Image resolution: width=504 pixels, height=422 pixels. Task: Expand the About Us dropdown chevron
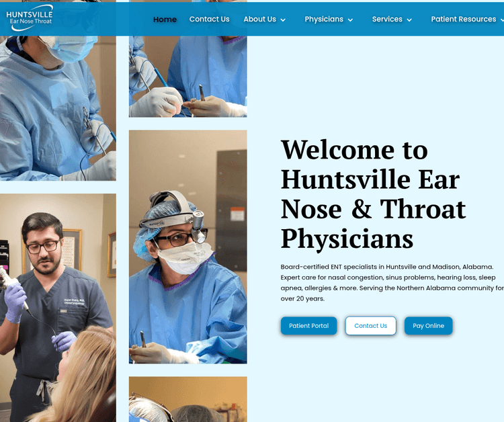pos(283,20)
